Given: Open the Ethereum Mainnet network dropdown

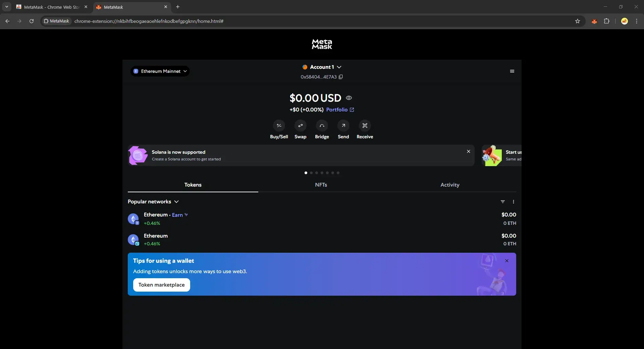Looking at the screenshot, I should [x=160, y=71].
